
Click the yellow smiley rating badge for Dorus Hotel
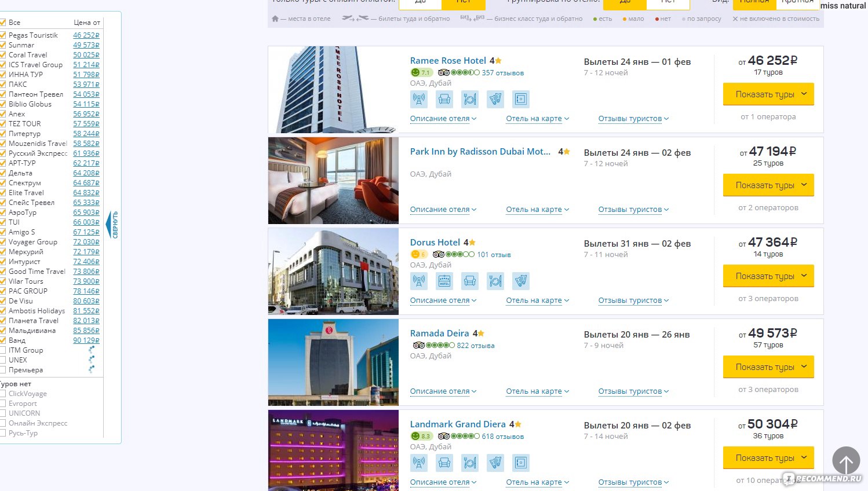point(419,254)
